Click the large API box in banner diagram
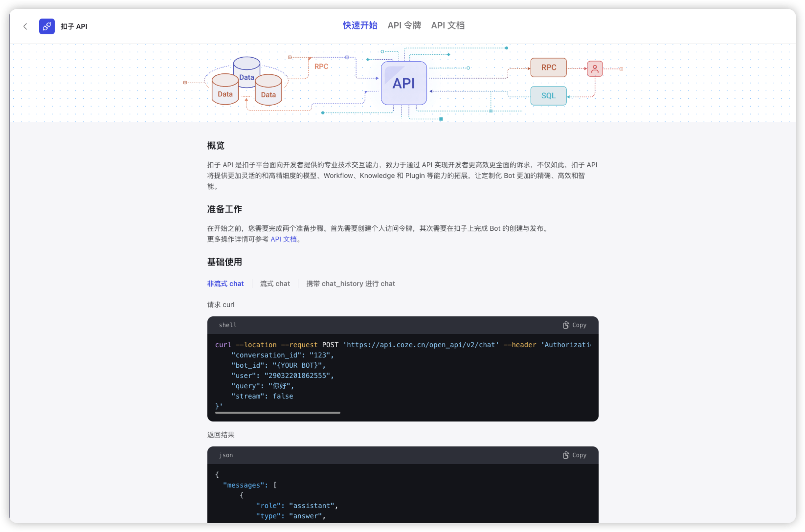 tap(404, 83)
